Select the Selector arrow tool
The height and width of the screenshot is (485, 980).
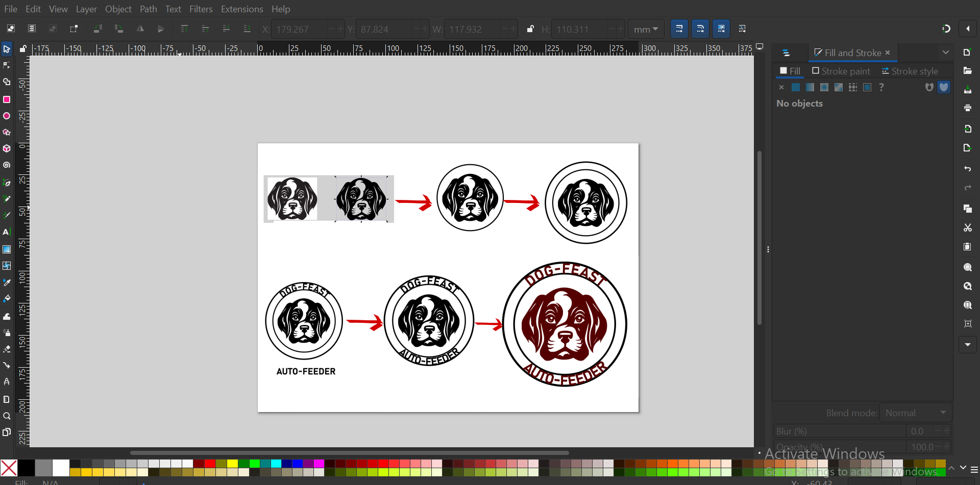[x=7, y=49]
